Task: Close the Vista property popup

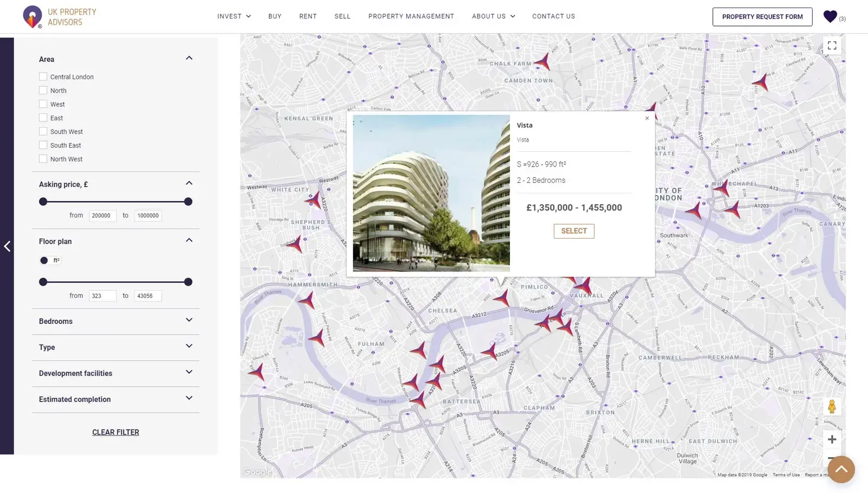Action: 647,118
